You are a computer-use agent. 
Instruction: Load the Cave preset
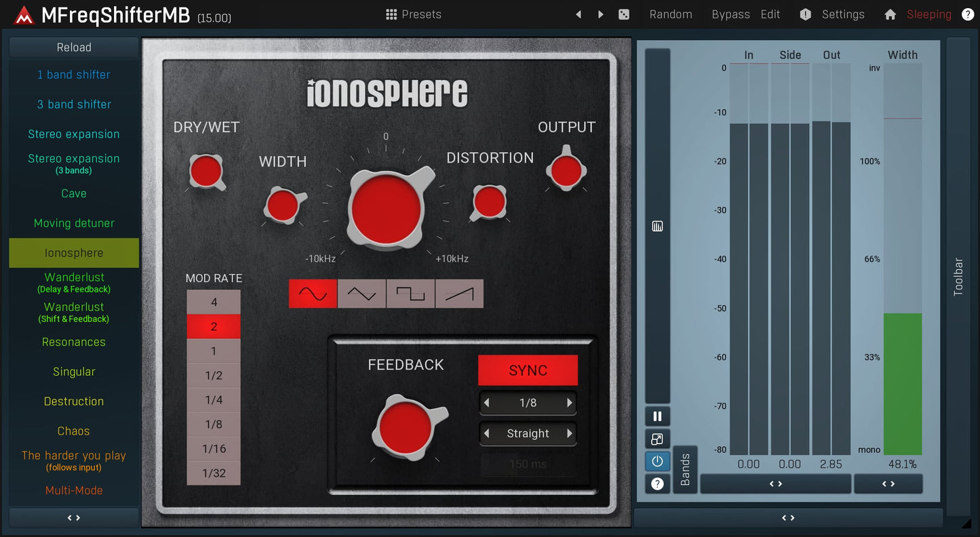point(73,193)
